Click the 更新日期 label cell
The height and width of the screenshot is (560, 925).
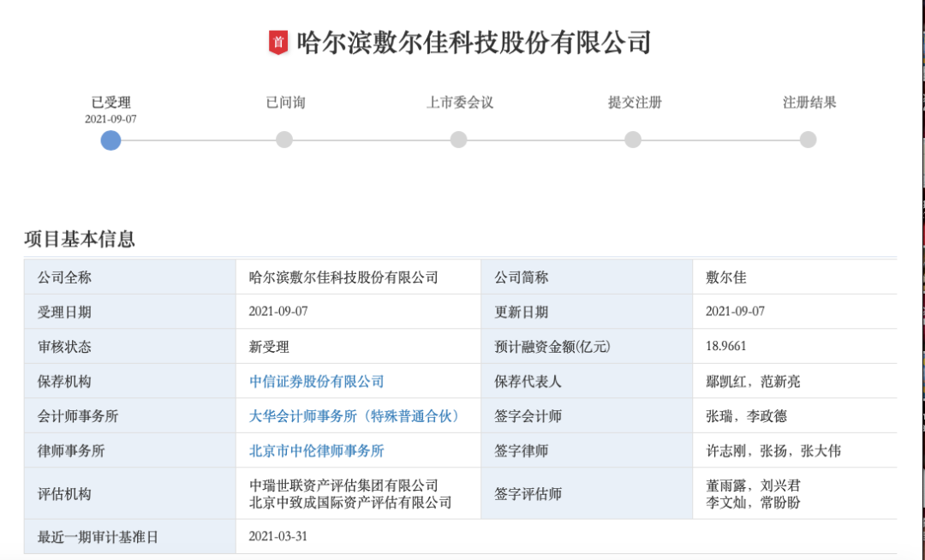587,312
